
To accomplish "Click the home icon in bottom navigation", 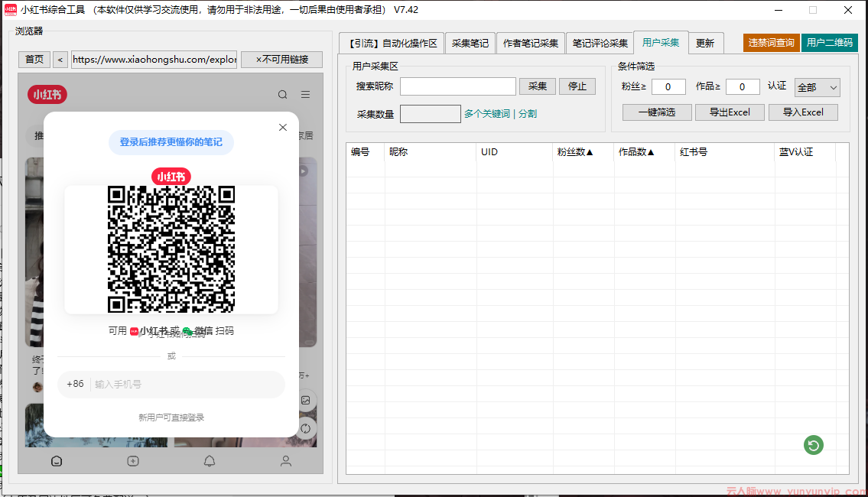I will click(x=57, y=461).
